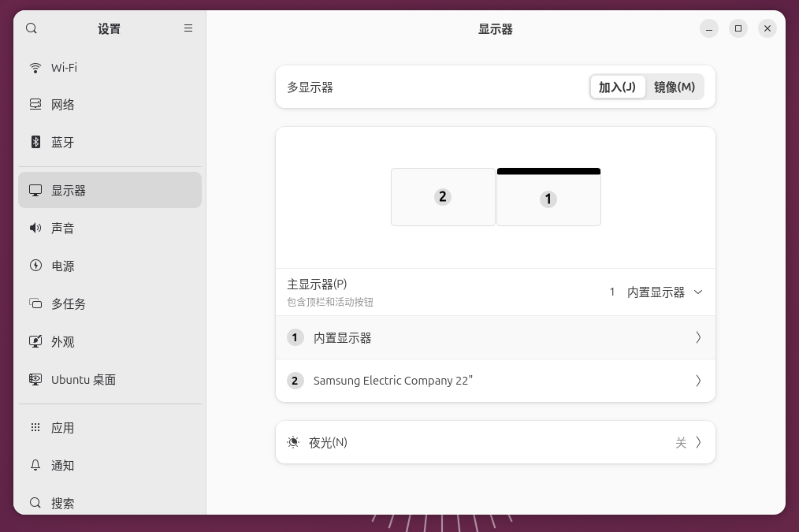Open 电源 settings page

pos(110,266)
